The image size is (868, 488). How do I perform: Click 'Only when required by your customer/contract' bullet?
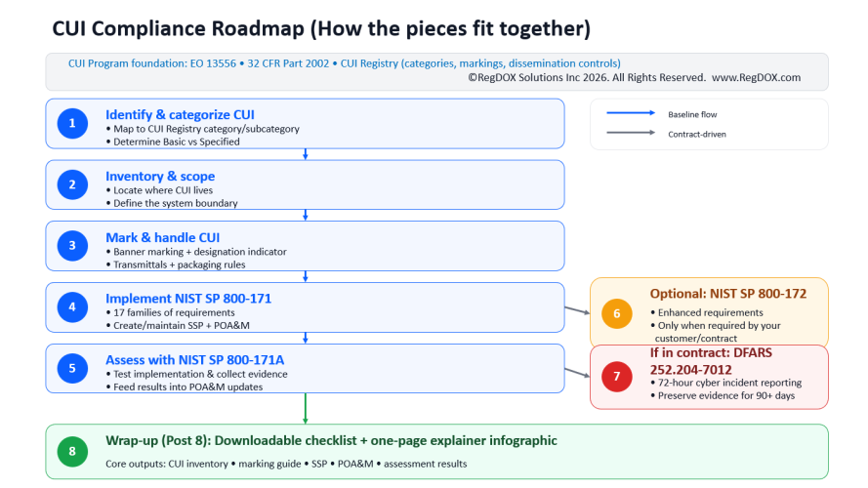pos(716,332)
